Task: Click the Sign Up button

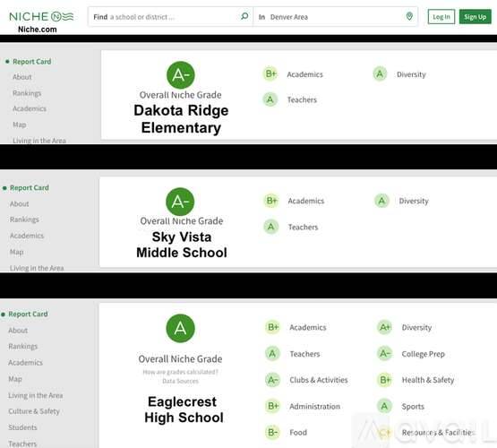Action: pyautogui.click(x=476, y=16)
